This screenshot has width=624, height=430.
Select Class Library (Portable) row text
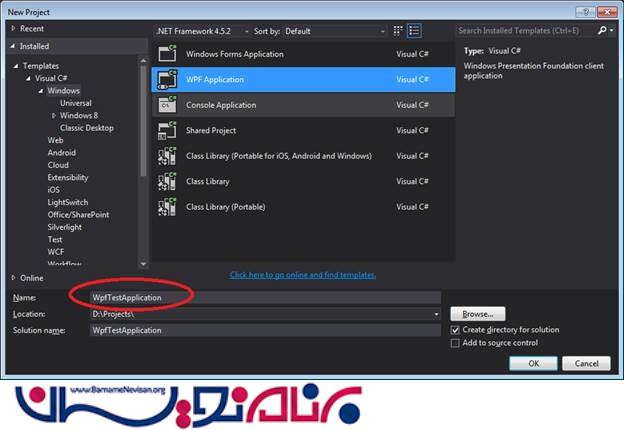tap(226, 207)
